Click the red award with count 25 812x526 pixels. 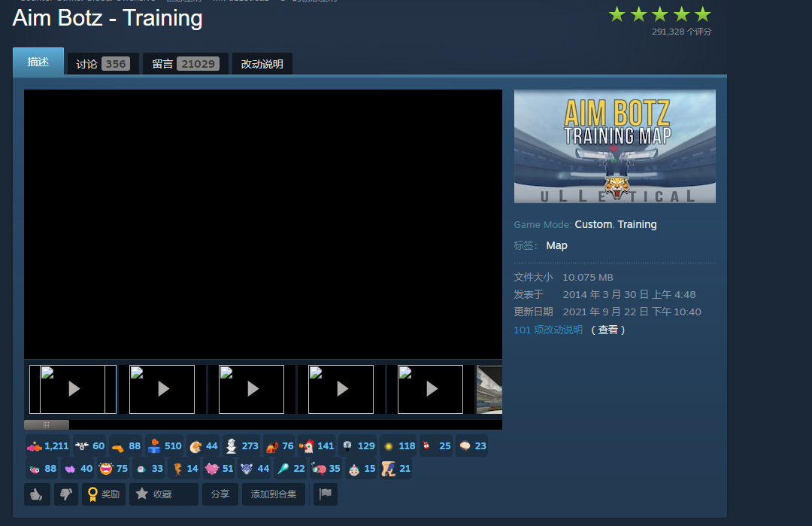pos(437,445)
